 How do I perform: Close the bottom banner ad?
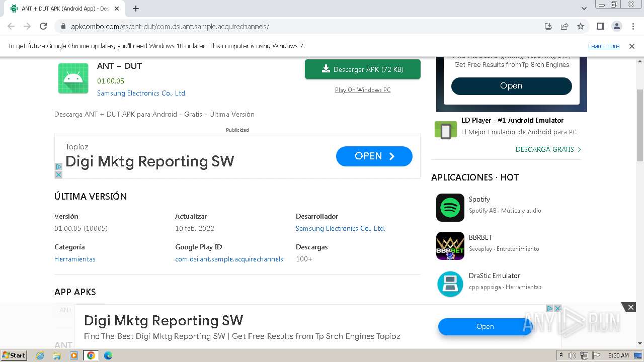[x=630, y=307]
